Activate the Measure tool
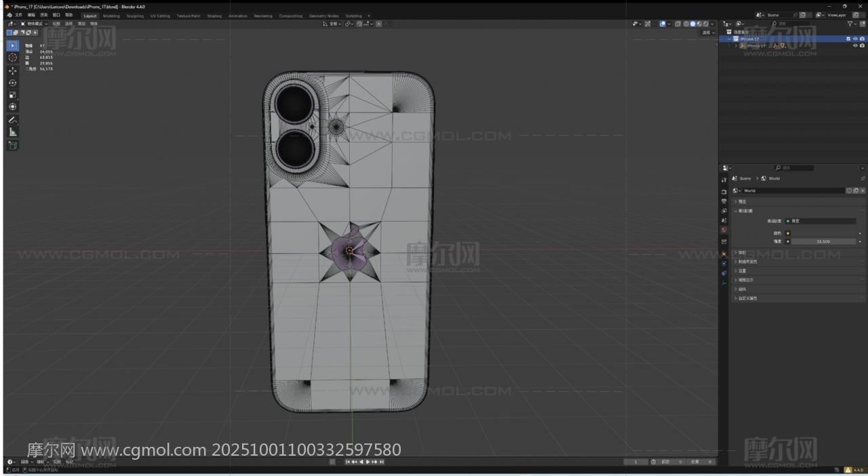This screenshot has height=476, width=868. [13, 132]
